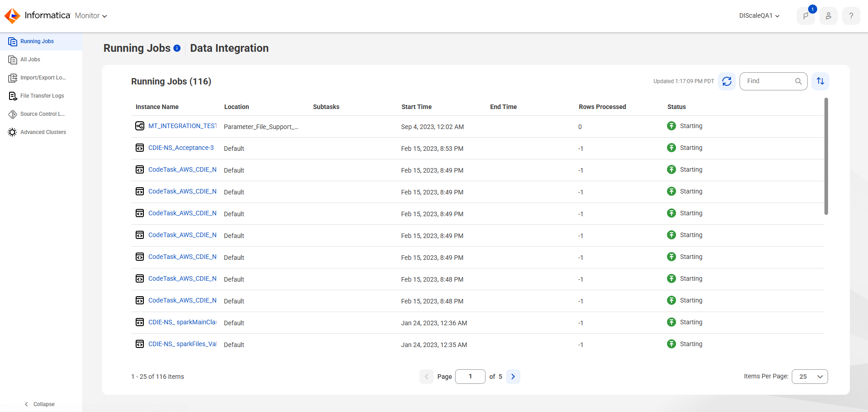Go to next page arrow
This screenshot has width=868, height=412.
(x=513, y=377)
